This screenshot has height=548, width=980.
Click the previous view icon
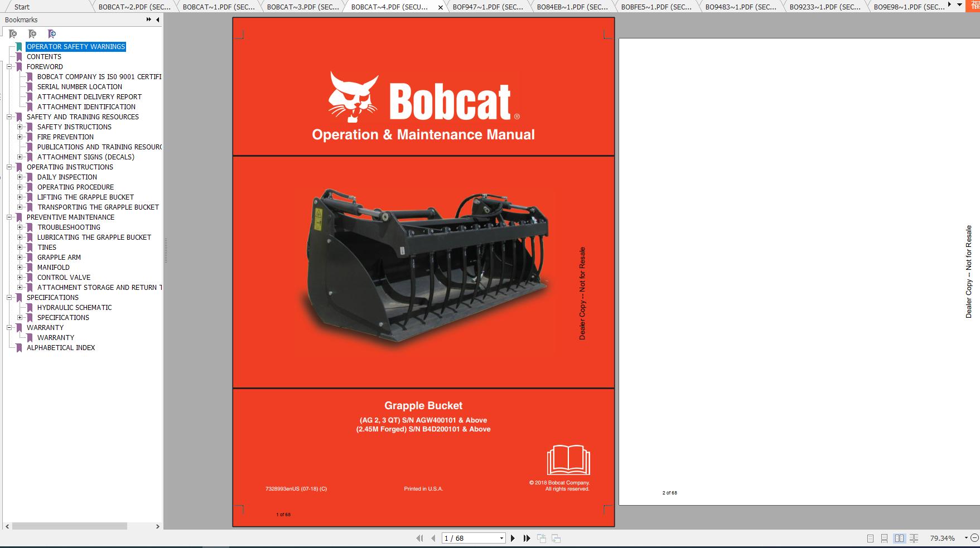540,538
